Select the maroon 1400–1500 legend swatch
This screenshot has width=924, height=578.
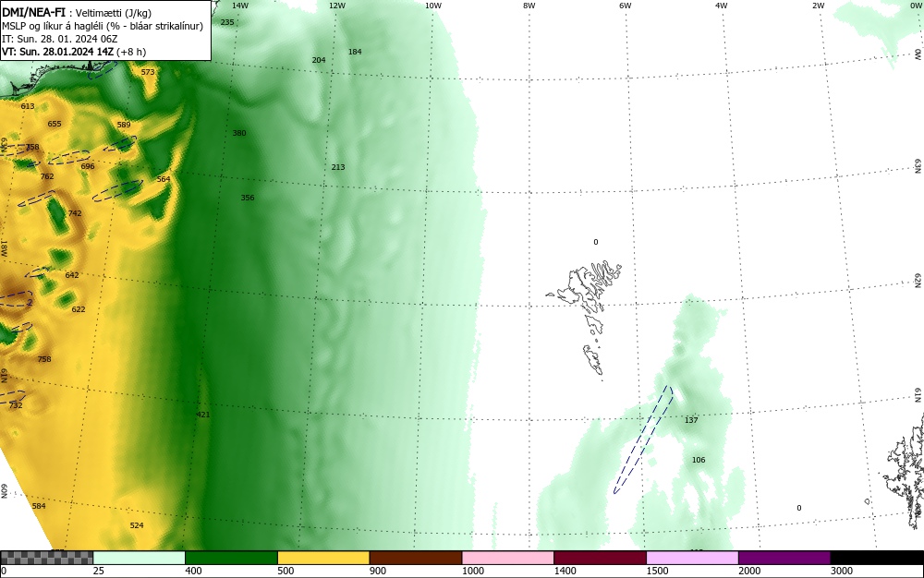pos(600,558)
